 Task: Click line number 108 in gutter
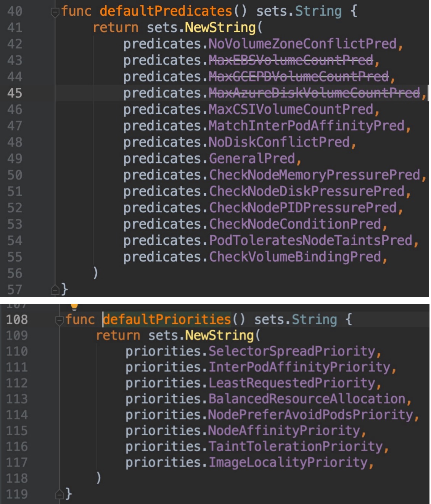pyautogui.click(x=17, y=320)
